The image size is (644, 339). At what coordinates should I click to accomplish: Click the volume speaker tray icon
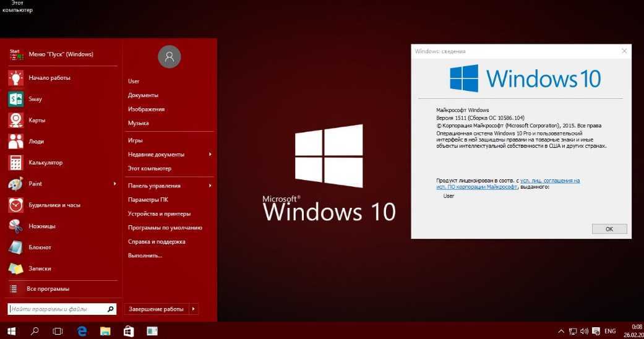point(584,331)
